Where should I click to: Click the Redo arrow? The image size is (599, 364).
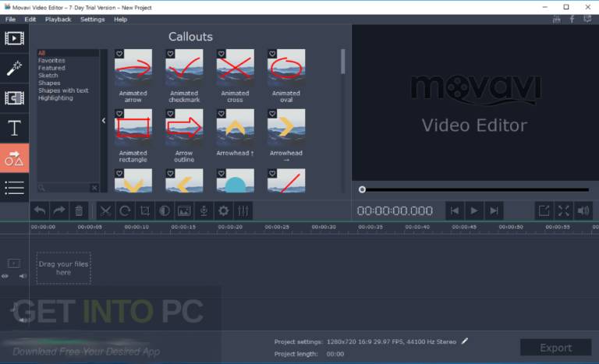[x=59, y=210]
